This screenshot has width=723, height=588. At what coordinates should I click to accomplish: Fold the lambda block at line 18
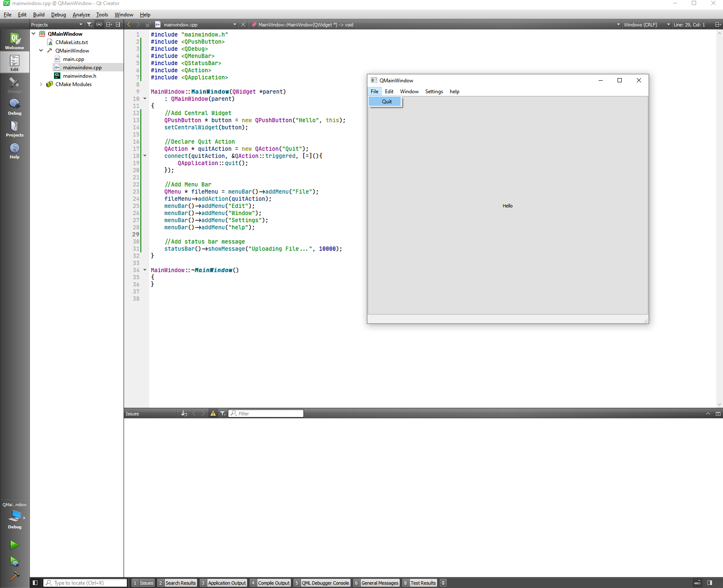[145, 156]
